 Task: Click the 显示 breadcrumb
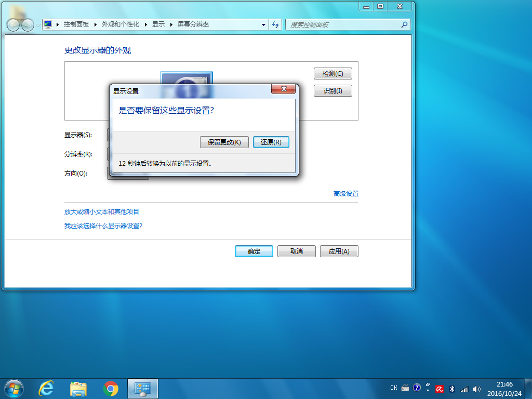(x=158, y=24)
